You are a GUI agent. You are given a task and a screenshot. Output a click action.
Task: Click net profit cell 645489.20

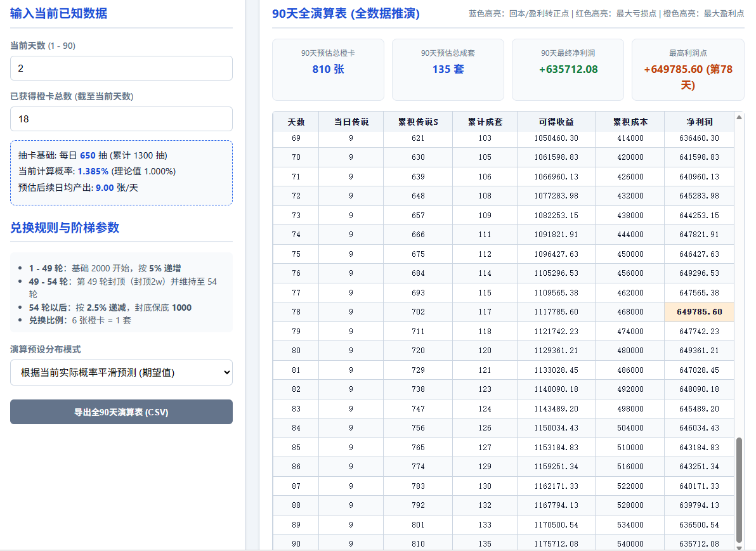[700, 409]
